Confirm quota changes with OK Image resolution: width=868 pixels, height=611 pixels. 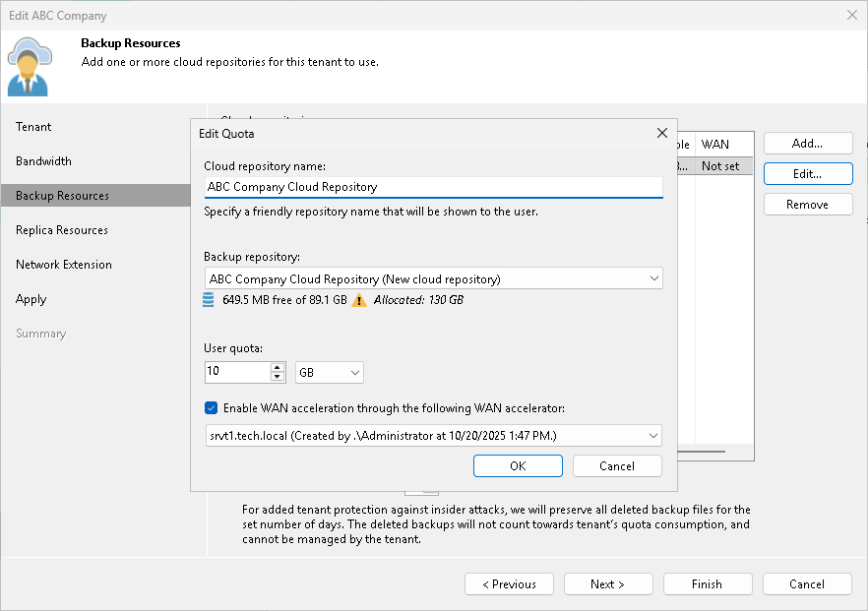point(518,465)
